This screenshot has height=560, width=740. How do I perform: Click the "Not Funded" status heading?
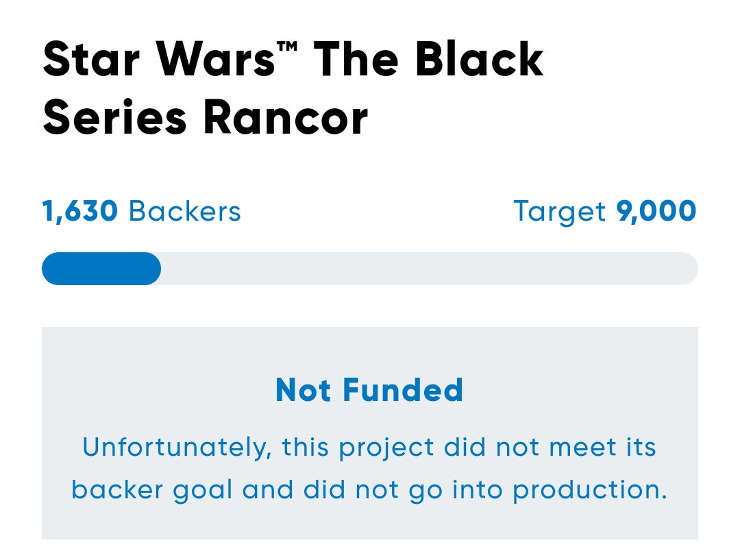369,390
